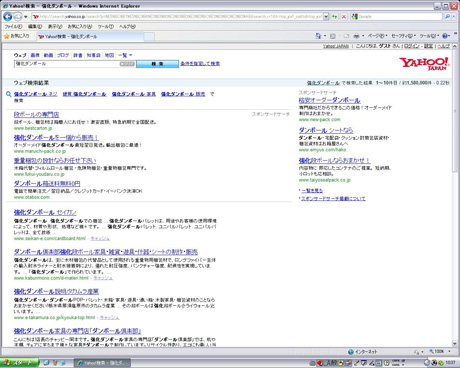
Task: Click the blue Help question mark icon
Action: click(445, 36)
